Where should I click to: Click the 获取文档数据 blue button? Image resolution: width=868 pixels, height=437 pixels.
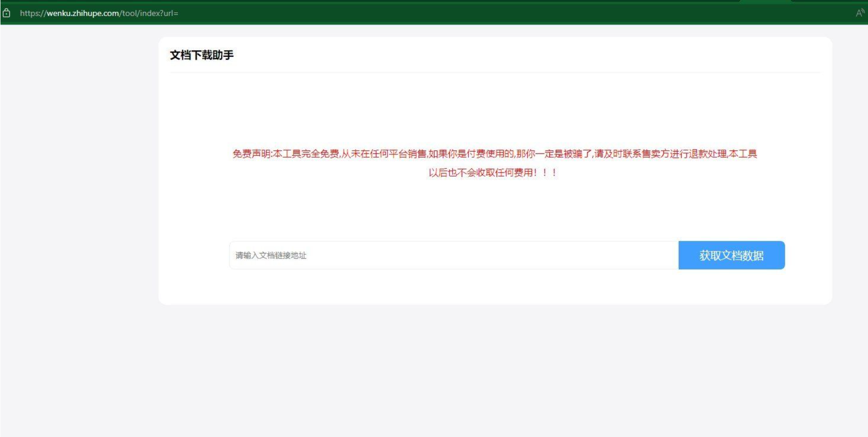click(732, 255)
